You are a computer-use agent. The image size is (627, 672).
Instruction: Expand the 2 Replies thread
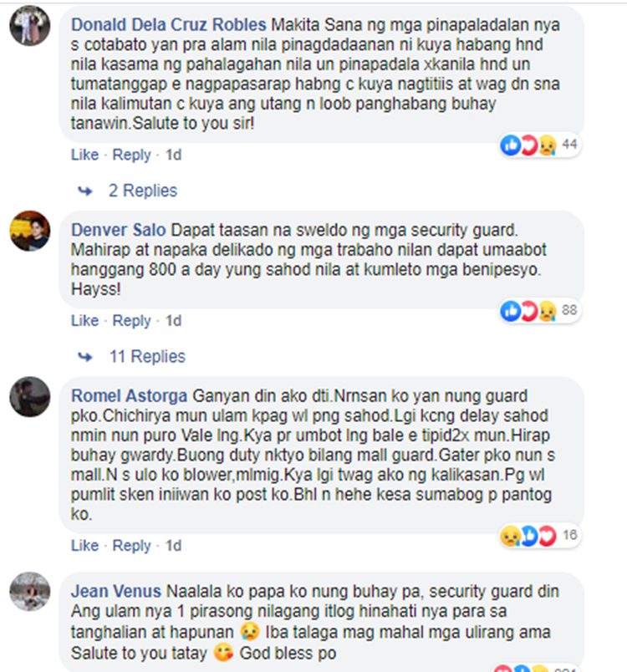(143, 191)
